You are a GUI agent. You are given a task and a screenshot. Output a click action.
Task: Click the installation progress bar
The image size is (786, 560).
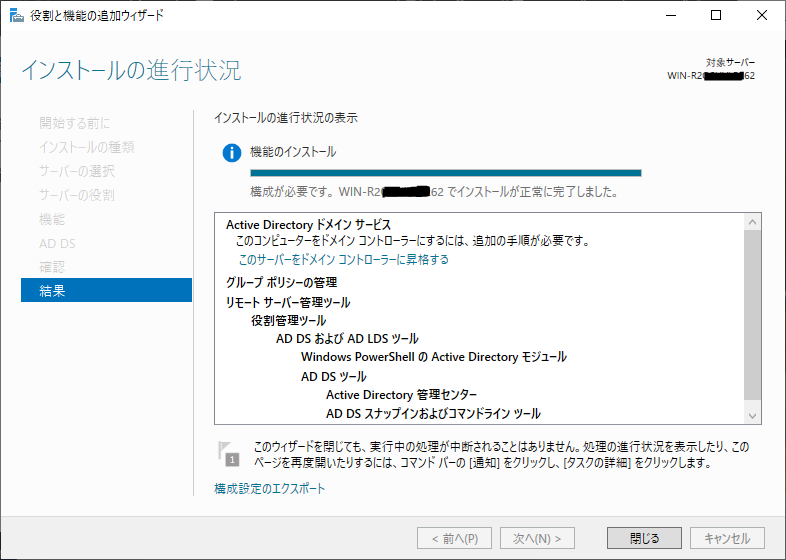click(x=446, y=173)
